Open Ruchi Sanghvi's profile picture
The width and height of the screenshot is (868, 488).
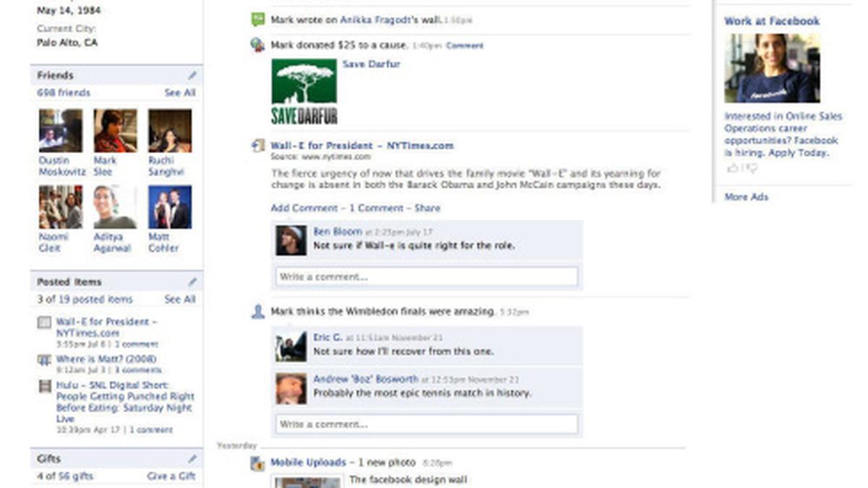(170, 130)
